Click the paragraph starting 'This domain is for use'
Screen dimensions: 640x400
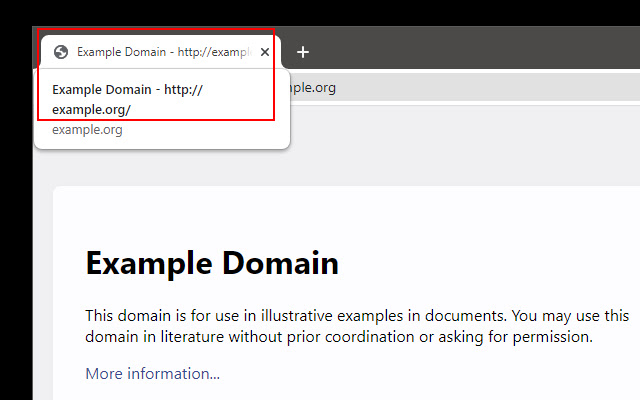pyautogui.click(x=357, y=326)
